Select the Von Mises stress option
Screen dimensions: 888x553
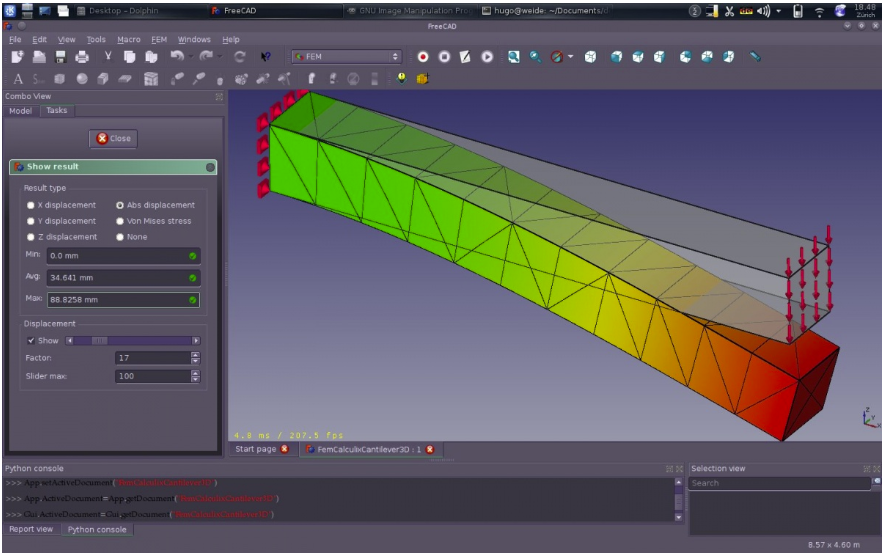[121, 221]
